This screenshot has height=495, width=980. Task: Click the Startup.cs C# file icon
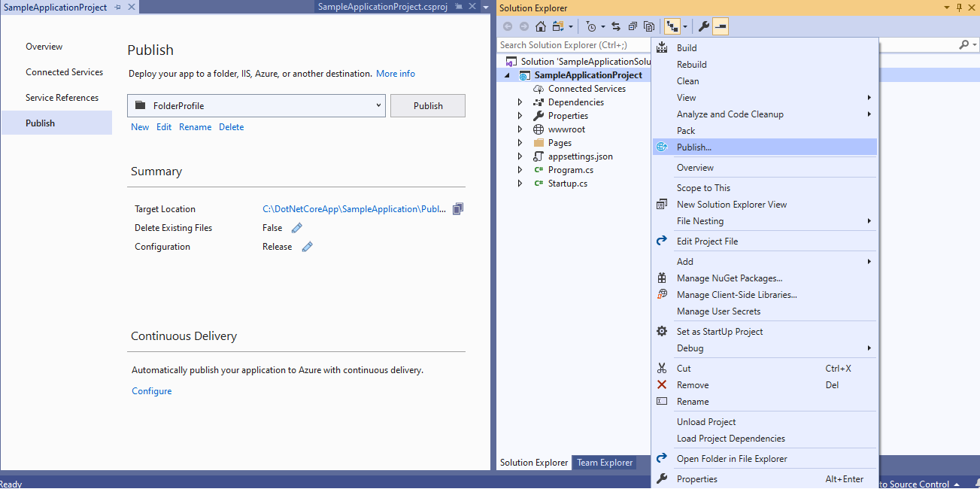(539, 184)
